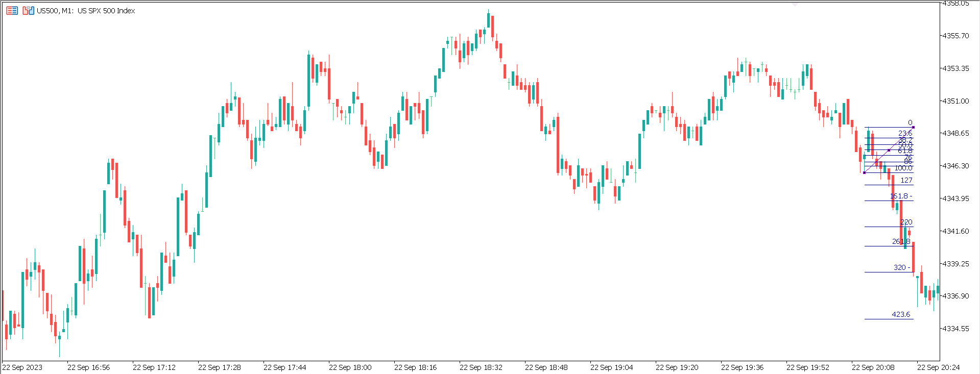Click the 4343.95 price on the price scale
Viewport: 980px width, 374px height.
(955, 198)
